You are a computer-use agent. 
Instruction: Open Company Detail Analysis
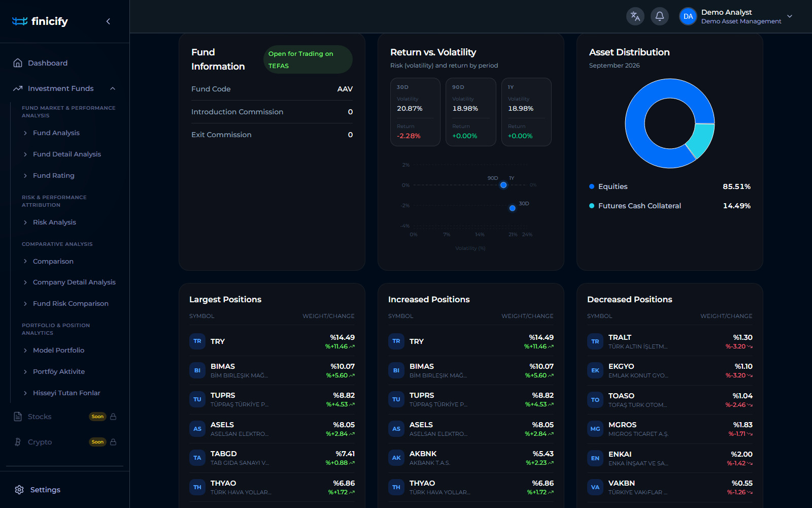coord(74,282)
